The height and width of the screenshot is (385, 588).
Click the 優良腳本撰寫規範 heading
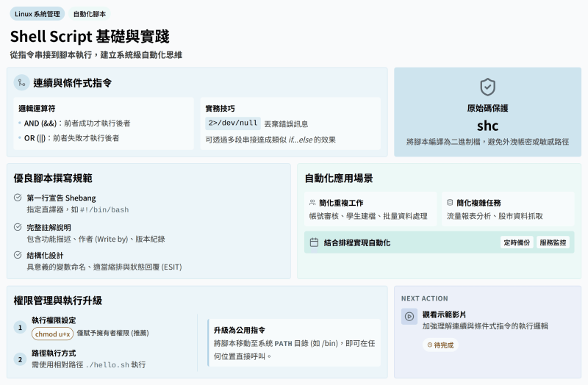click(x=53, y=178)
